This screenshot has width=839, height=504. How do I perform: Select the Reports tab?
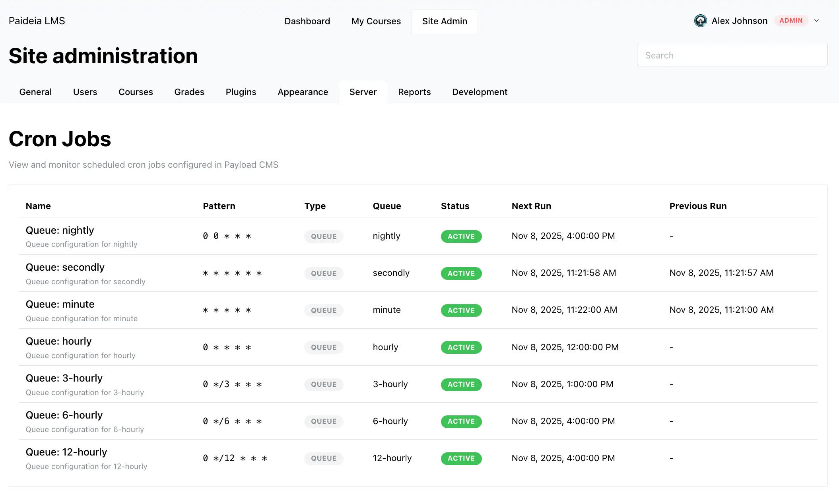point(414,92)
